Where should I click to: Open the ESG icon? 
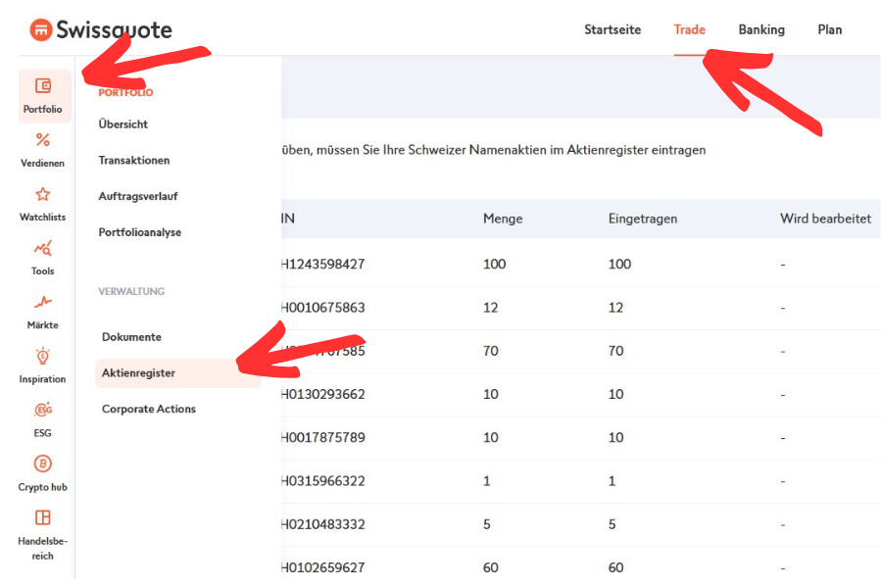43,411
